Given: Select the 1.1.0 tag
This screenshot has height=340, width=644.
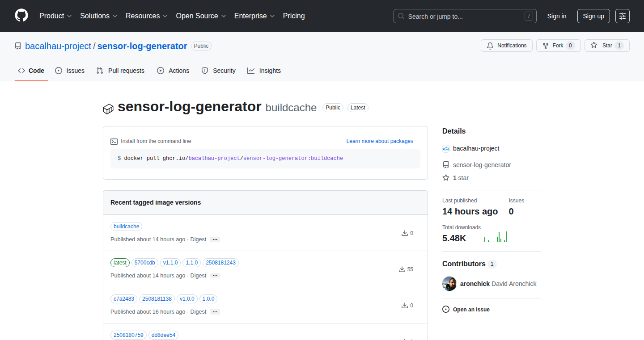Looking at the screenshot, I should [x=192, y=263].
